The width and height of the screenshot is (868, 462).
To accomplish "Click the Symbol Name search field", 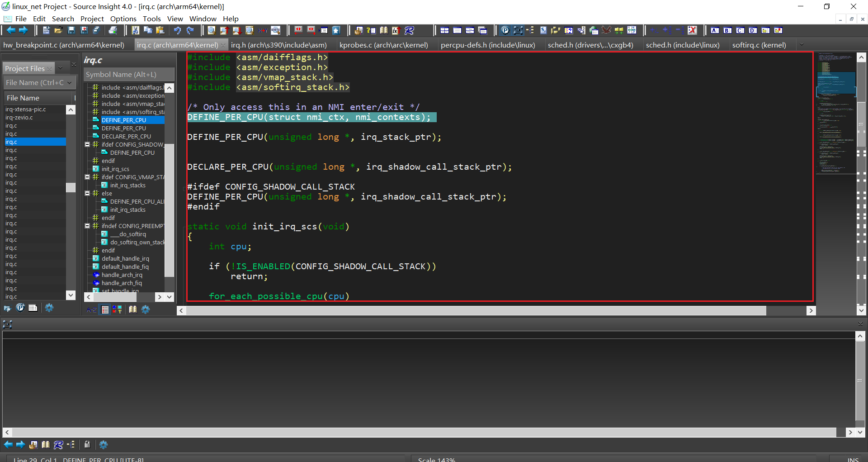I will click(x=129, y=74).
